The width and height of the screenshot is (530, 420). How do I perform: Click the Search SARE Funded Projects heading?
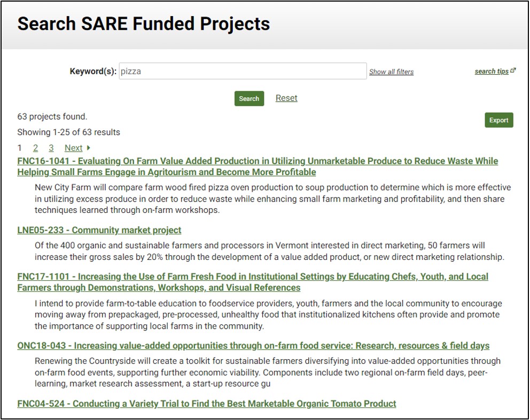click(143, 24)
